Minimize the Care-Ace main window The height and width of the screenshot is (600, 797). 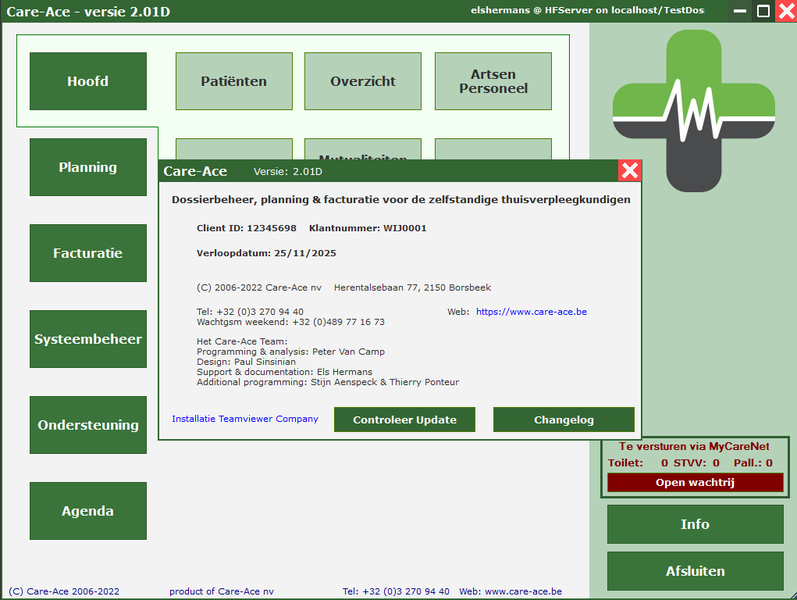[739, 11]
